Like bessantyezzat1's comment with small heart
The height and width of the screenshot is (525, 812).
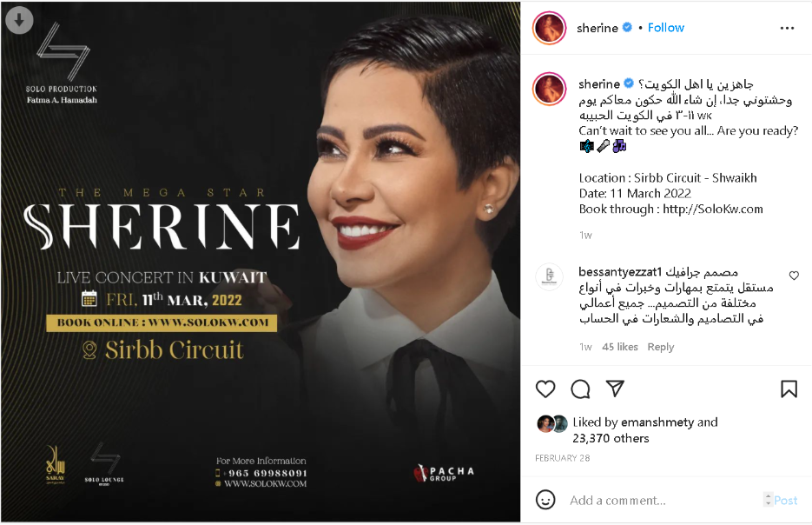tap(794, 276)
